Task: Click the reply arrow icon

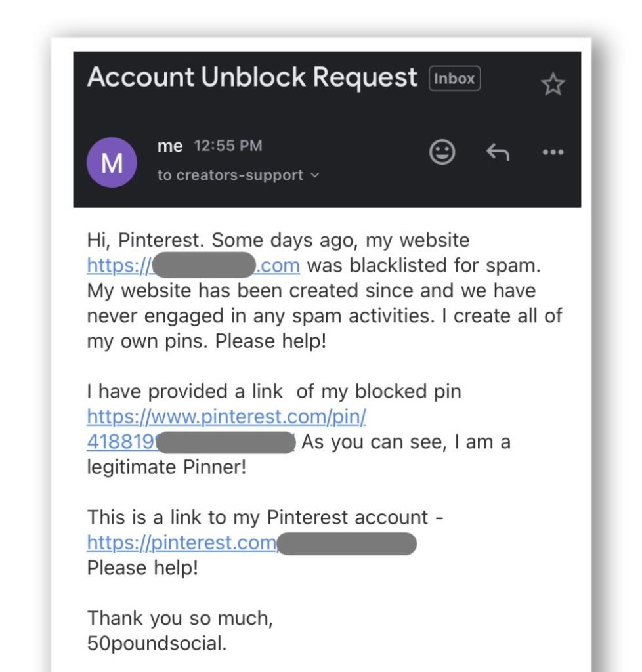Action: pyautogui.click(x=498, y=153)
